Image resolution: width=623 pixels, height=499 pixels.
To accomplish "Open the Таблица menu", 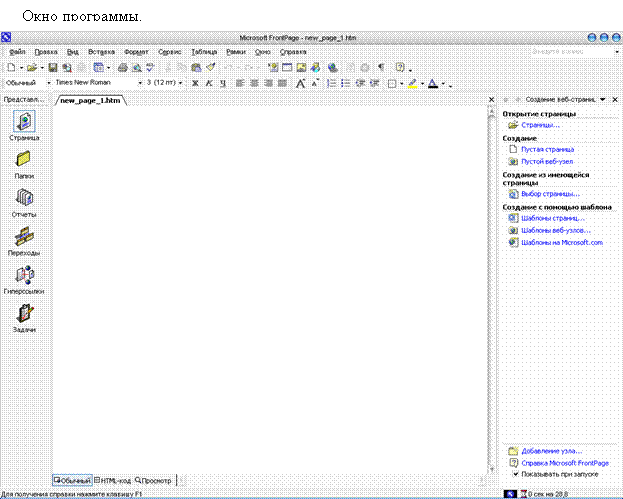I will click(203, 50).
